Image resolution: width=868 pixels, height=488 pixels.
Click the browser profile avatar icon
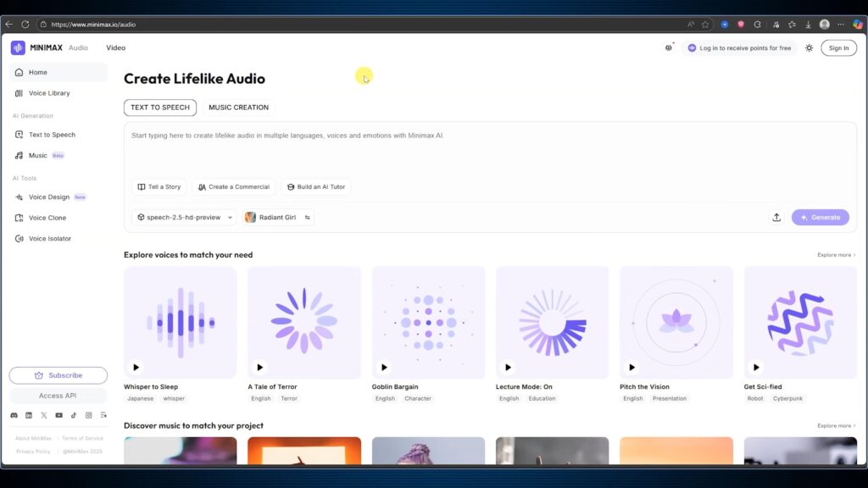[x=824, y=25]
